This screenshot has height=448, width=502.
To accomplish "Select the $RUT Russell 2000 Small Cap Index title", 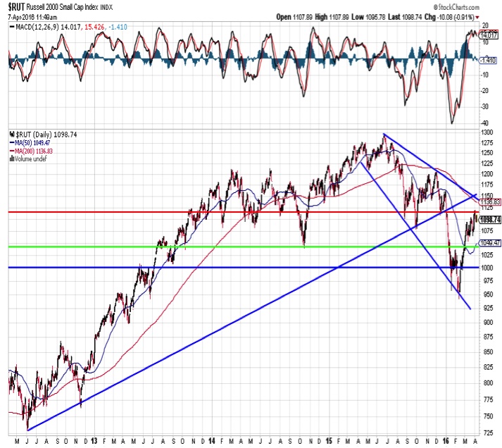I will 61,7.
